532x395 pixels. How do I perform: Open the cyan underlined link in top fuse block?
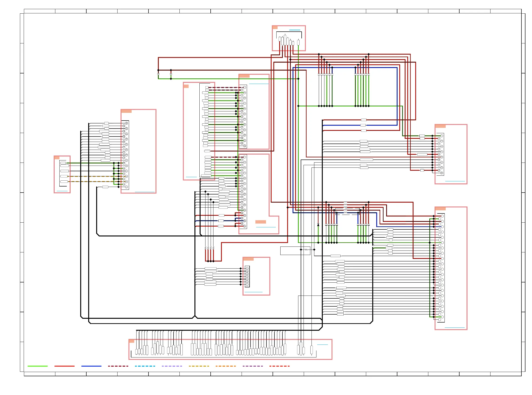point(295,30)
